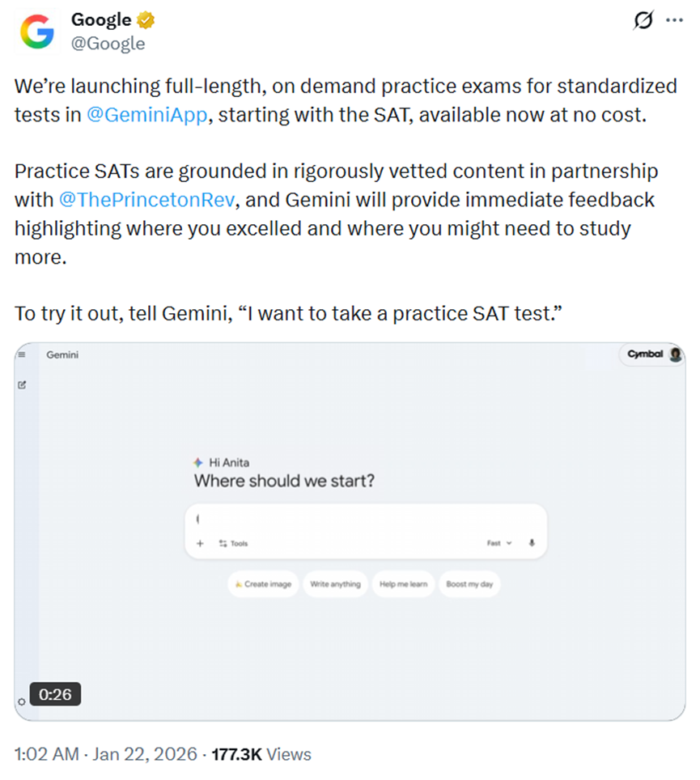Click the new chat pencil icon
This screenshot has width=700, height=780.
coord(23,385)
